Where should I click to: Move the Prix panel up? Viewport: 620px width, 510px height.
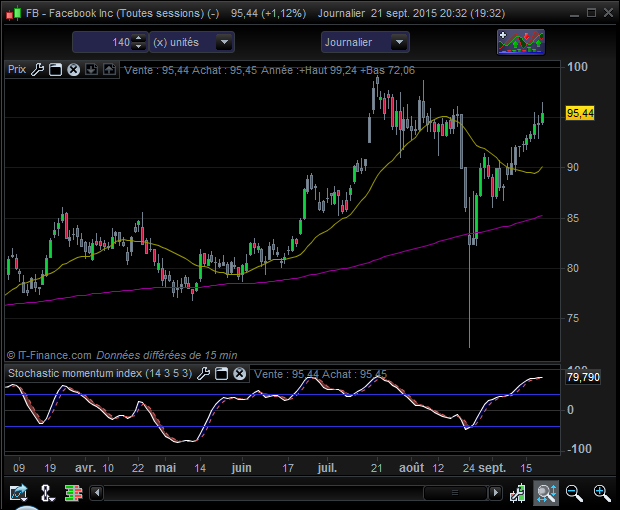(107, 70)
